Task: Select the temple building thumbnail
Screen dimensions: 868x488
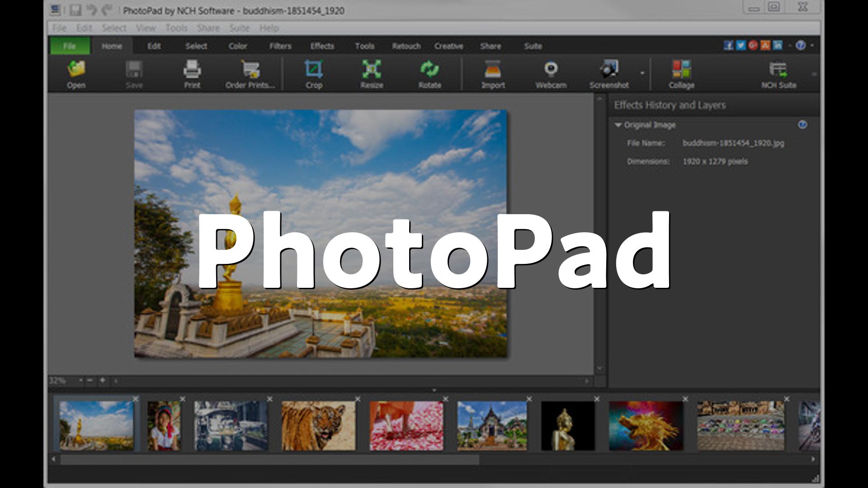Action: tap(492, 426)
